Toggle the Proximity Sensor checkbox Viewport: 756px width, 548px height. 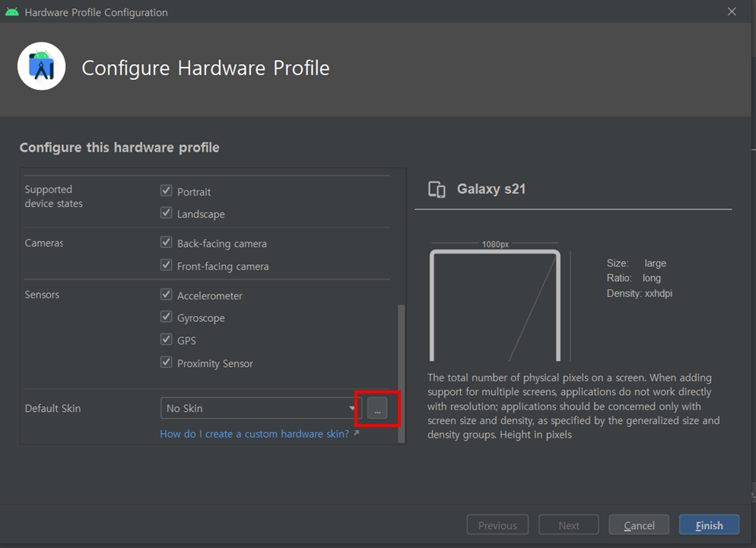167,362
